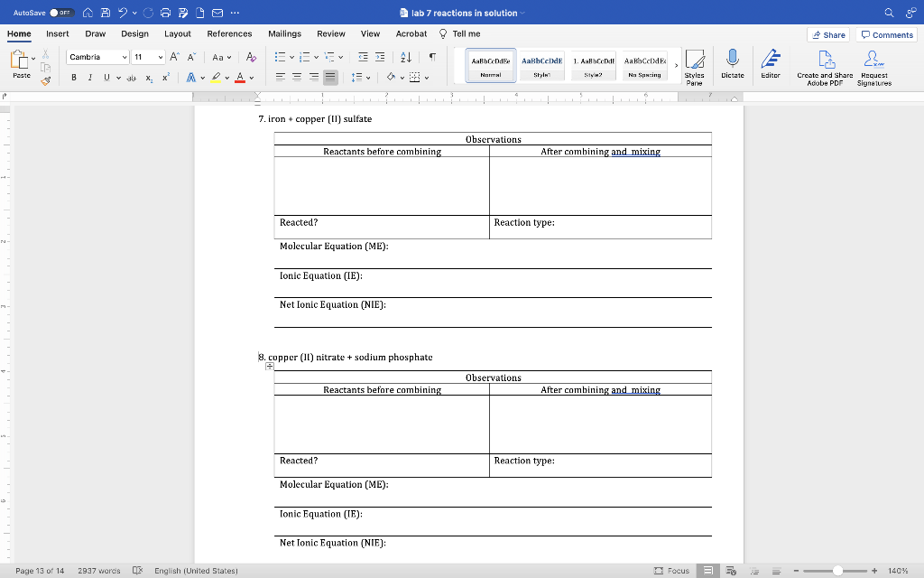Toggle Italic formatting
Image resolution: width=924 pixels, height=578 pixels.
(90, 78)
